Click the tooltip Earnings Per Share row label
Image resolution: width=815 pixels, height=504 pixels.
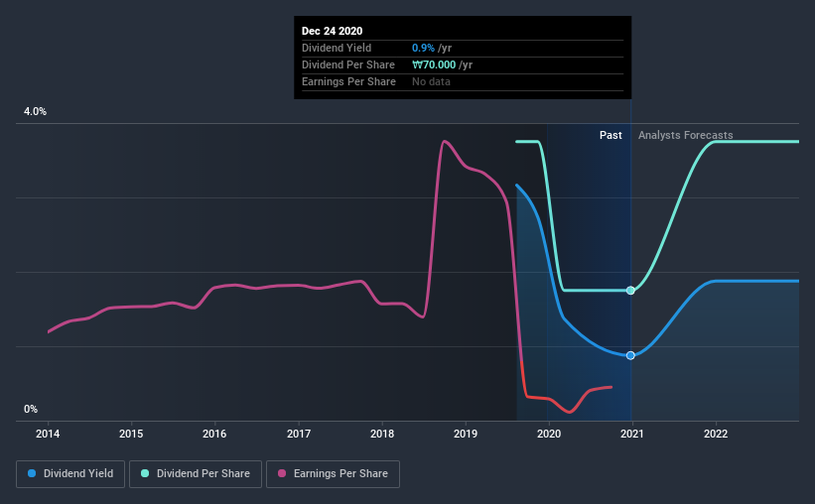click(x=348, y=81)
